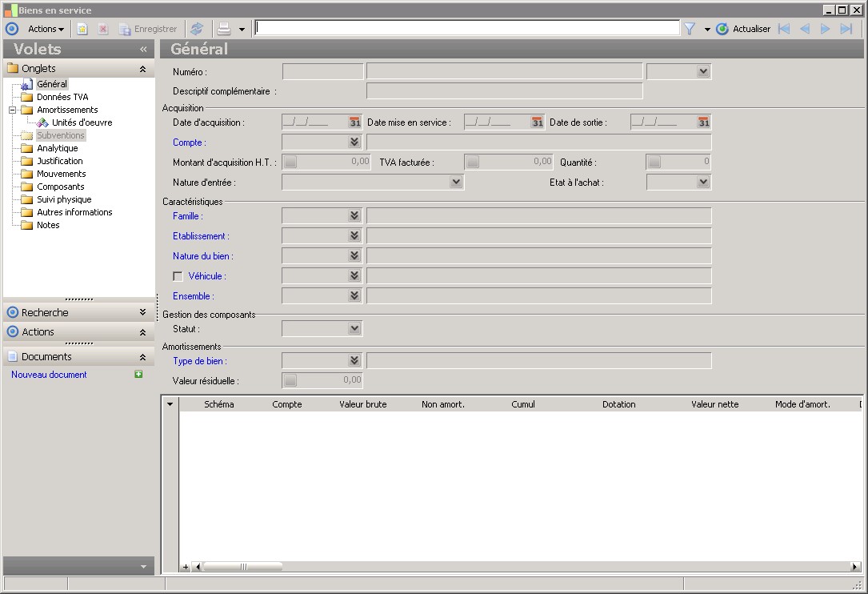
Task: Click the refresh arrows icon in toolbar
Action: click(197, 29)
